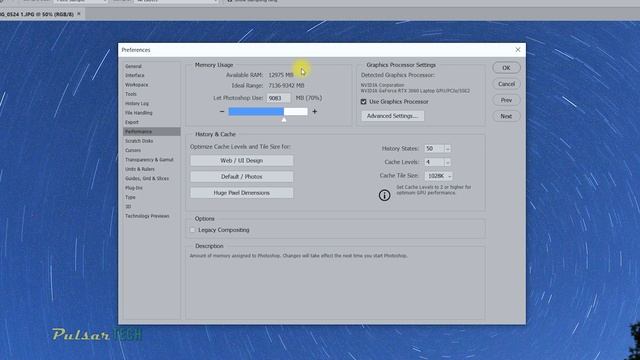This screenshot has height=360, width=640.
Task: Open the History States dropdown arrow
Action: (x=448, y=149)
